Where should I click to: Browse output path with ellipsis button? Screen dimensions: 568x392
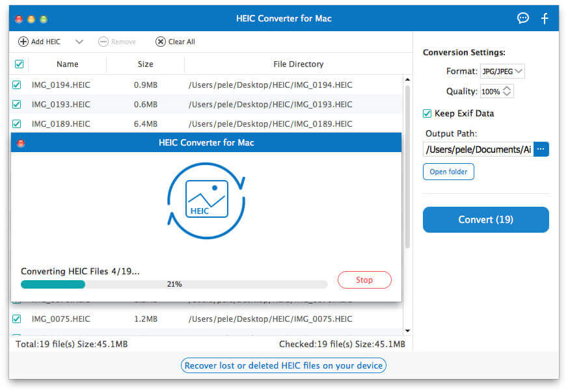point(541,149)
